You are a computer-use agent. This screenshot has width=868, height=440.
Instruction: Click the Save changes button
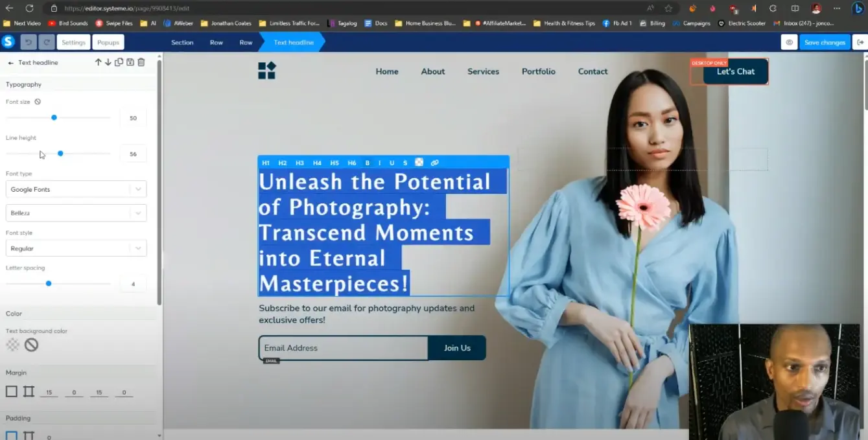coord(825,41)
